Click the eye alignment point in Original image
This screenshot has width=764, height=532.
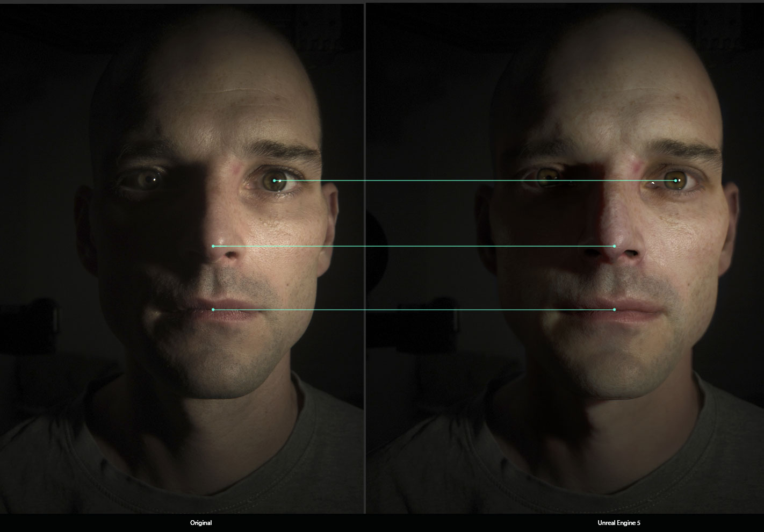coord(274,181)
